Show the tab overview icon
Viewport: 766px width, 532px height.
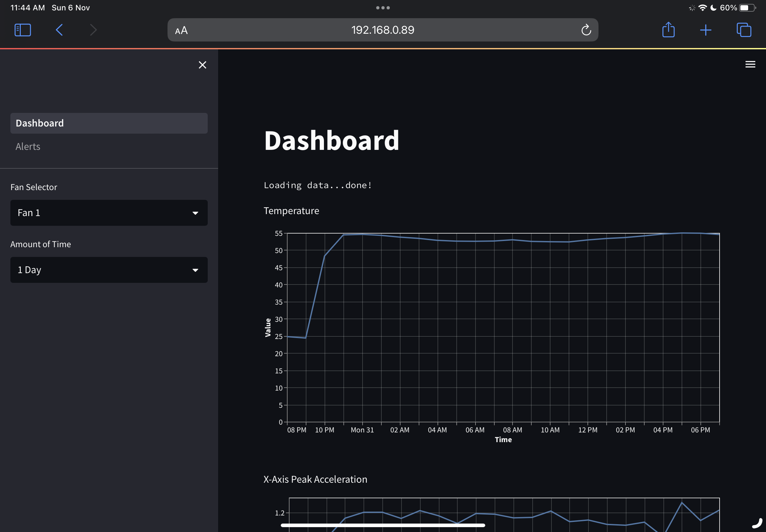(744, 30)
